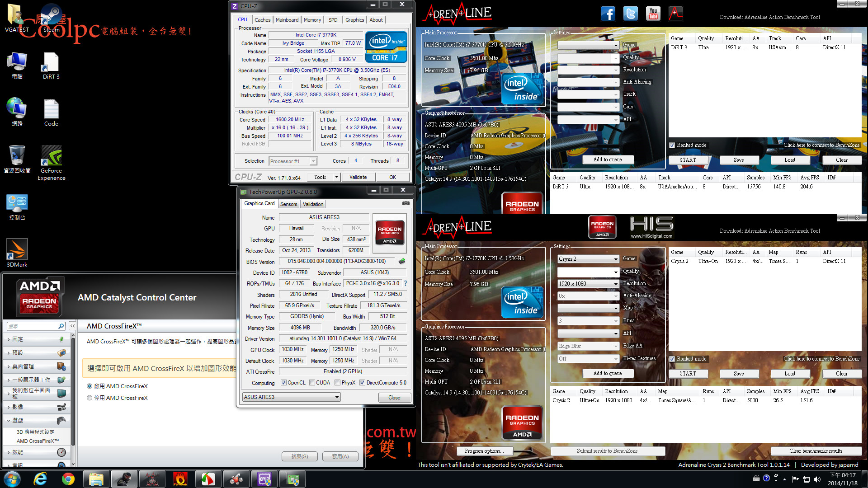Select 3D 應用程式設定 in Catalyst sidebar
868x488 pixels.
(35, 432)
